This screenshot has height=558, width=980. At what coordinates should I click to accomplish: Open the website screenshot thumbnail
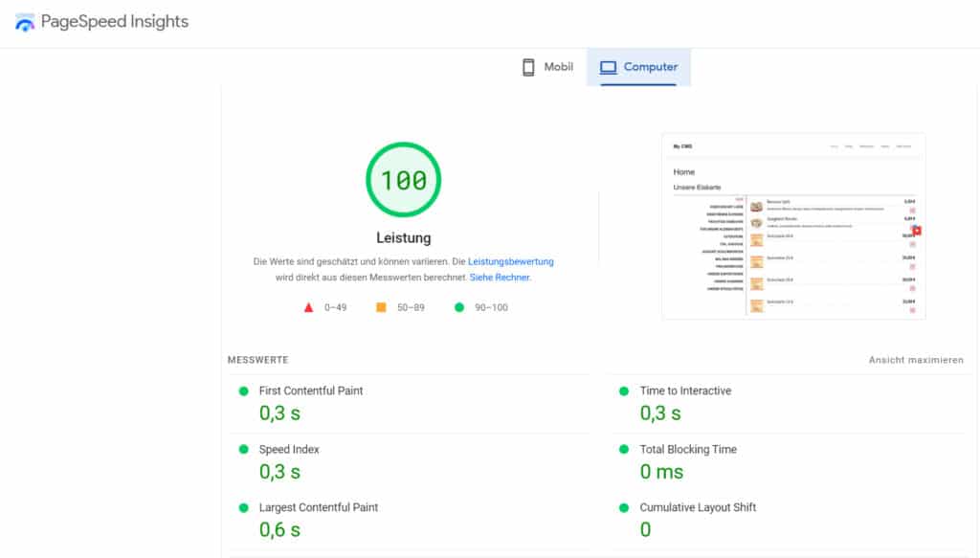(x=793, y=226)
